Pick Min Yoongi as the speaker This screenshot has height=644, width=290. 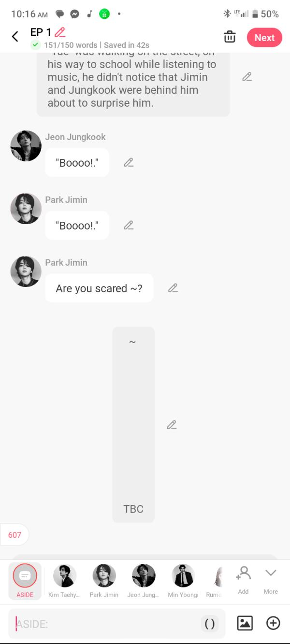[x=183, y=581]
